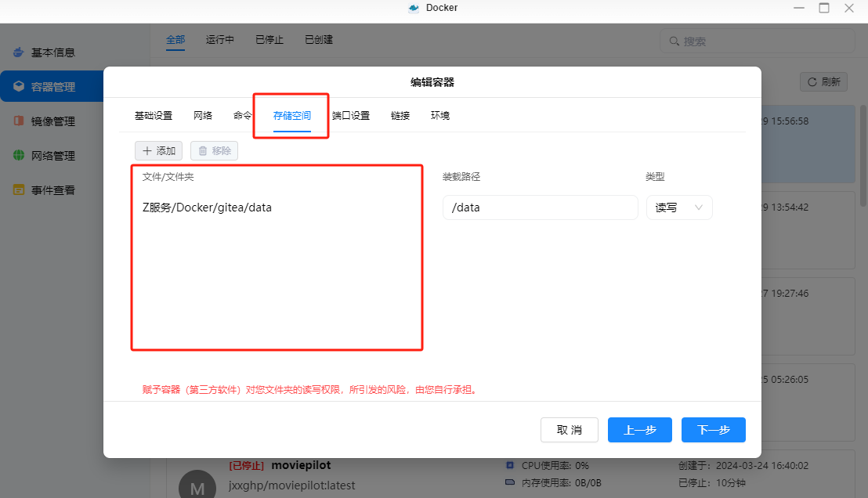Click the 基本信息 sidebar icon
The width and height of the screenshot is (868, 498).
18,52
